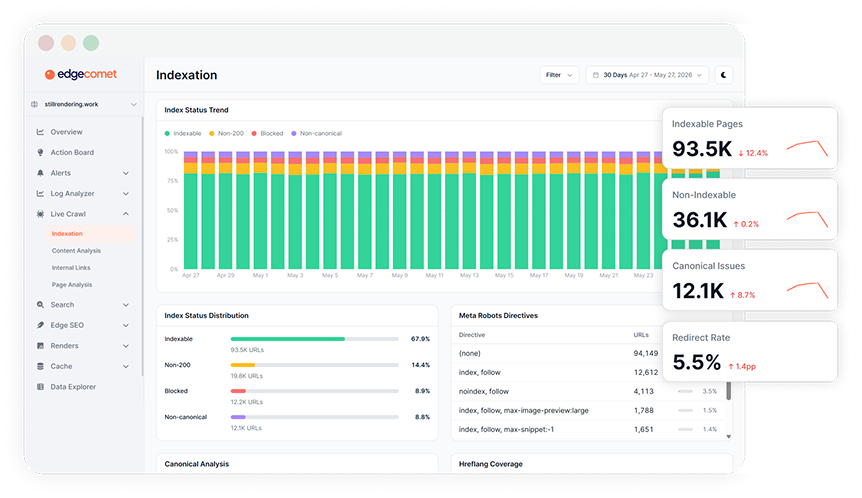
Task: Expand the Edge SEO section chevron
Action: [x=126, y=325]
